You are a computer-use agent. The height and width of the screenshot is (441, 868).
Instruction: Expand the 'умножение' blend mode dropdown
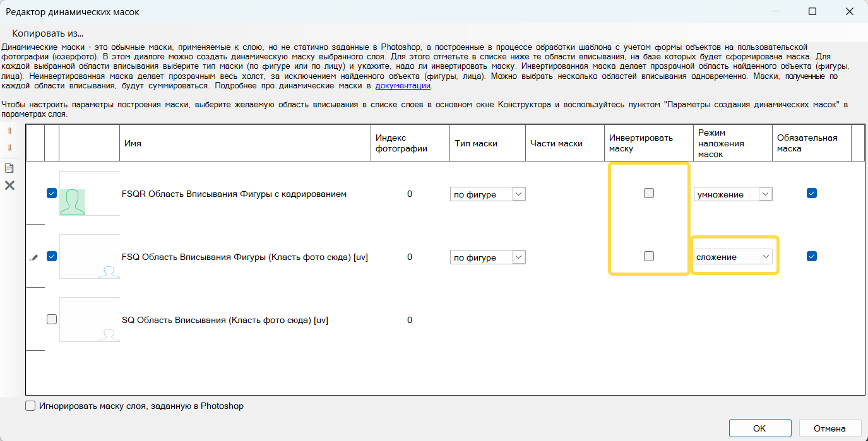click(x=733, y=194)
